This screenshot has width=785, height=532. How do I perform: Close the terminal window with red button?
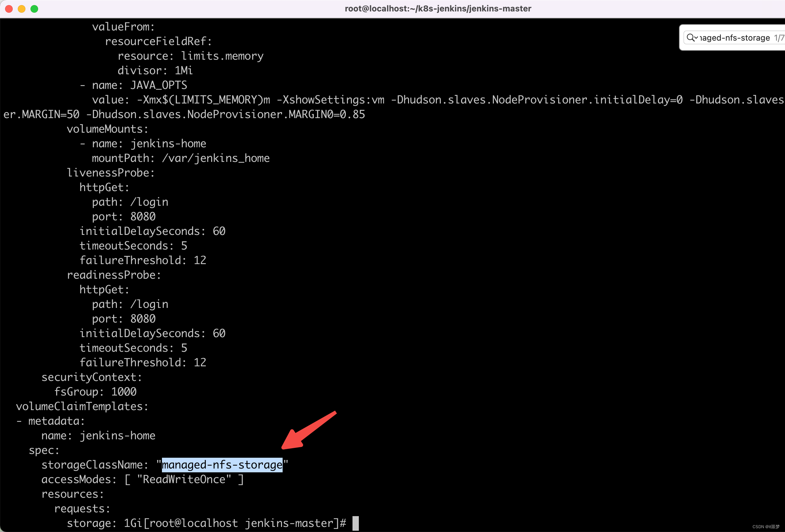pos(9,9)
